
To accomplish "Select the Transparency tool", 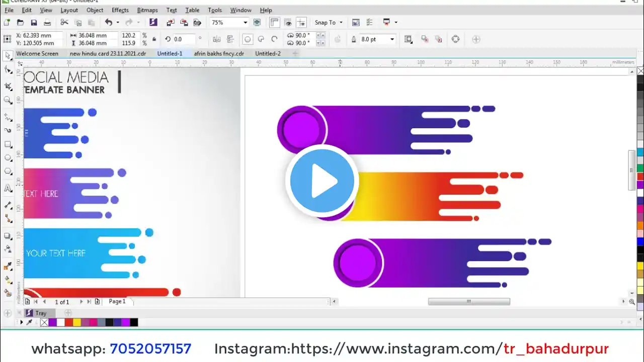I will pos(8,249).
